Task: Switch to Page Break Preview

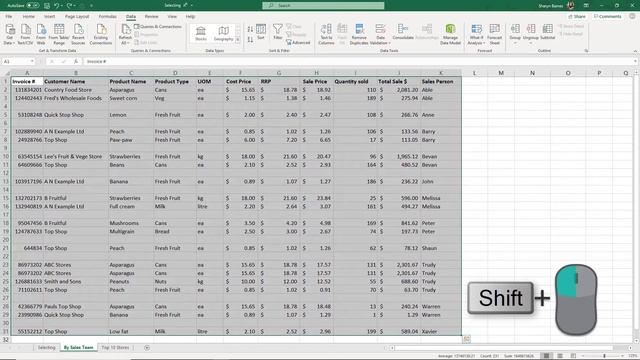Action: click(573, 356)
